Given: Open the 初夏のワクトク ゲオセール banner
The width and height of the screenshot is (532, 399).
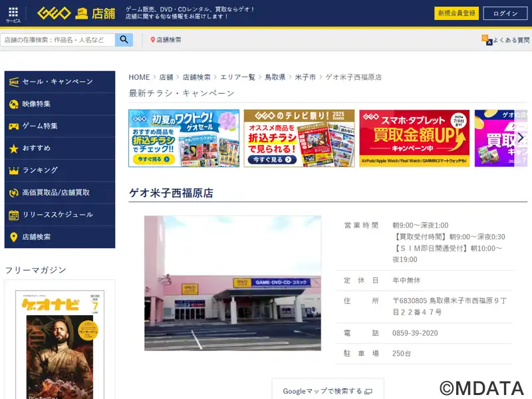Looking at the screenshot, I should point(184,138).
